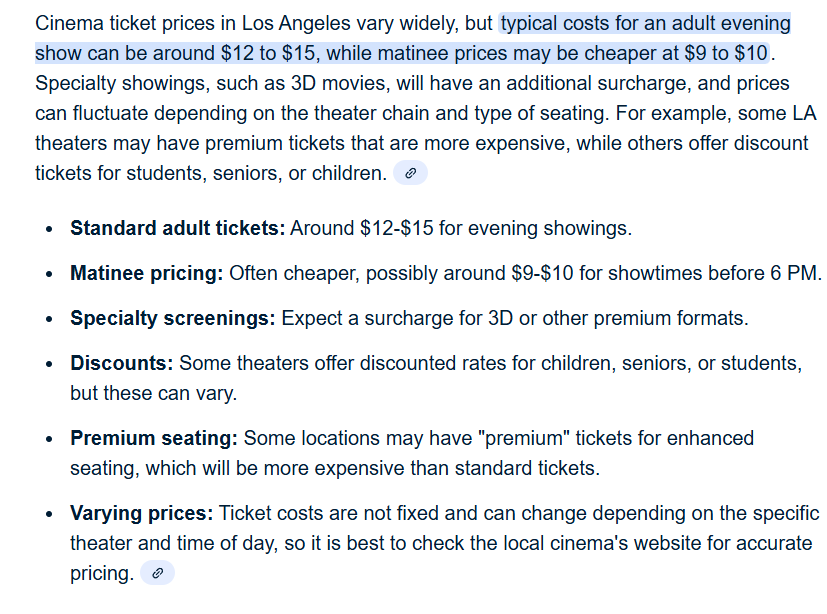
Task: Click "enhanced seating" text in Premium bullet
Action: point(700,438)
